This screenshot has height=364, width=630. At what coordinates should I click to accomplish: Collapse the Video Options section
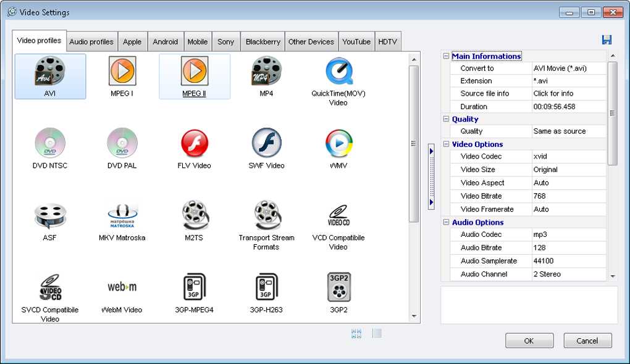(x=446, y=144)
